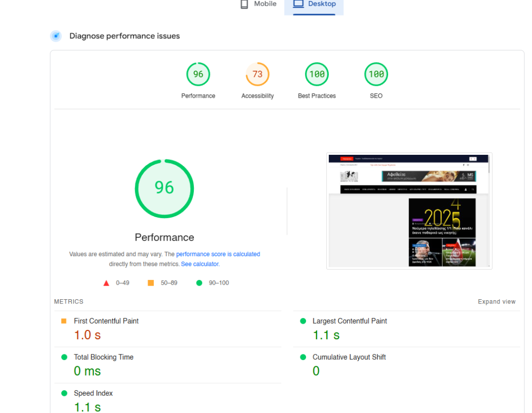Viewport: 532px width, 413px height.
Task: Click the green circle 90–100 legend icon
Action: (x=199, y=283)
